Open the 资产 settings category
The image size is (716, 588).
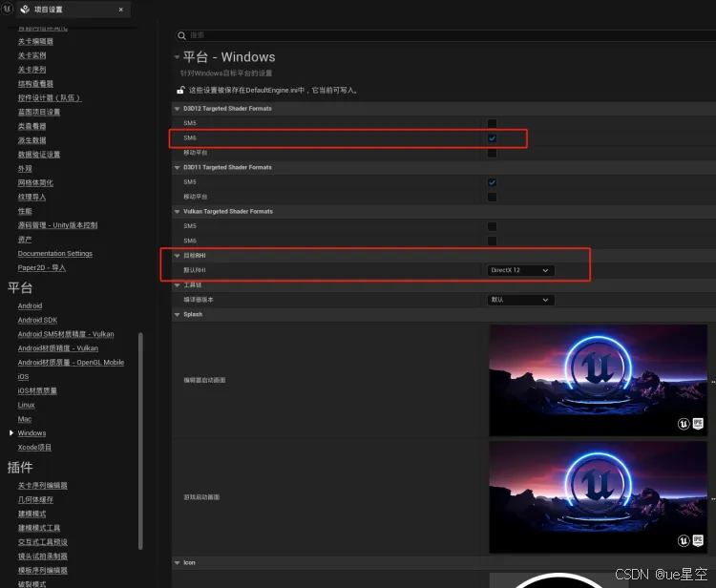pos(25,240)
